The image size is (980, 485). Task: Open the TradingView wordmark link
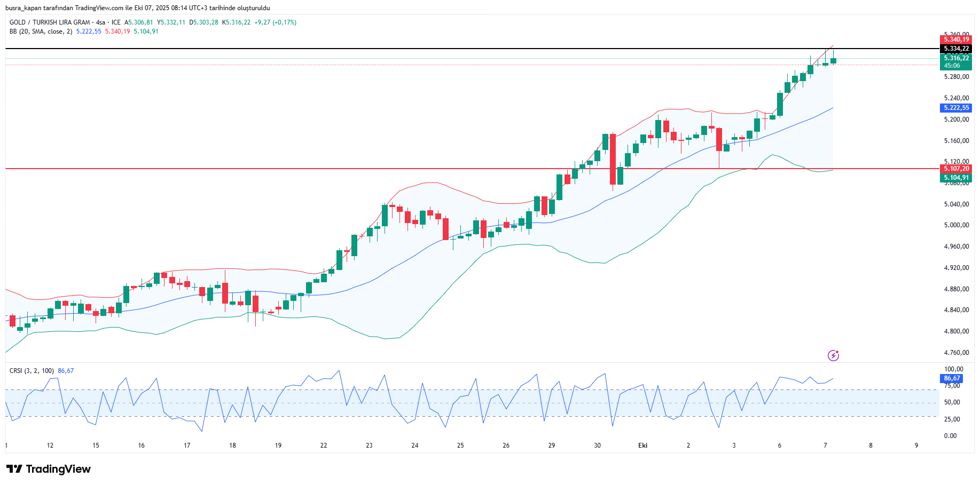(58, 469)
